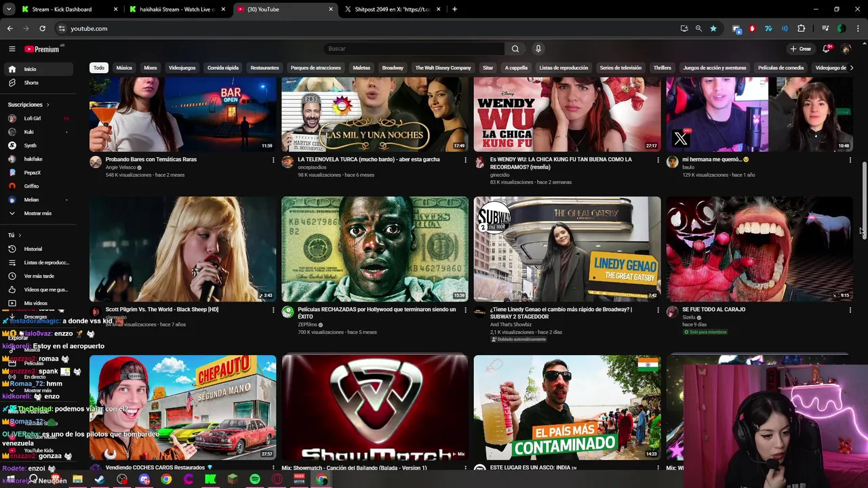This screenshot has height=488, width=868.
Task: Open options for La Telenovela Turca video
Action: [x=465, y=160]
